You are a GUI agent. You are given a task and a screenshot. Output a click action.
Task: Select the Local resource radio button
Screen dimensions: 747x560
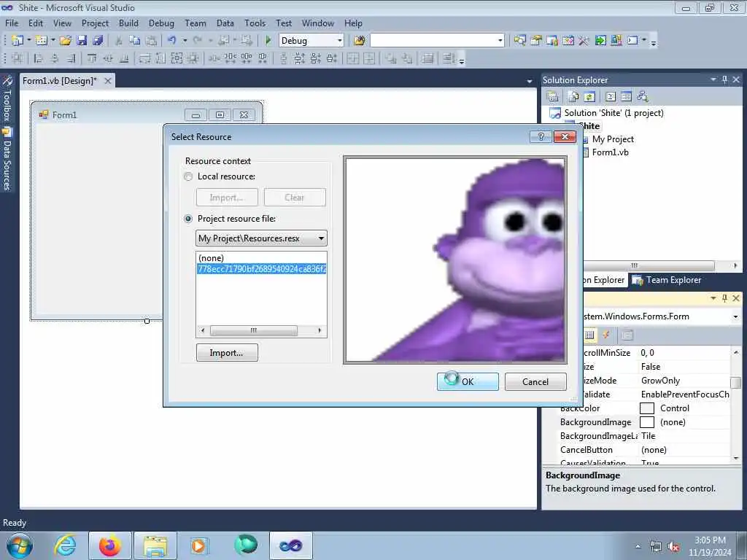coord(188,176)
